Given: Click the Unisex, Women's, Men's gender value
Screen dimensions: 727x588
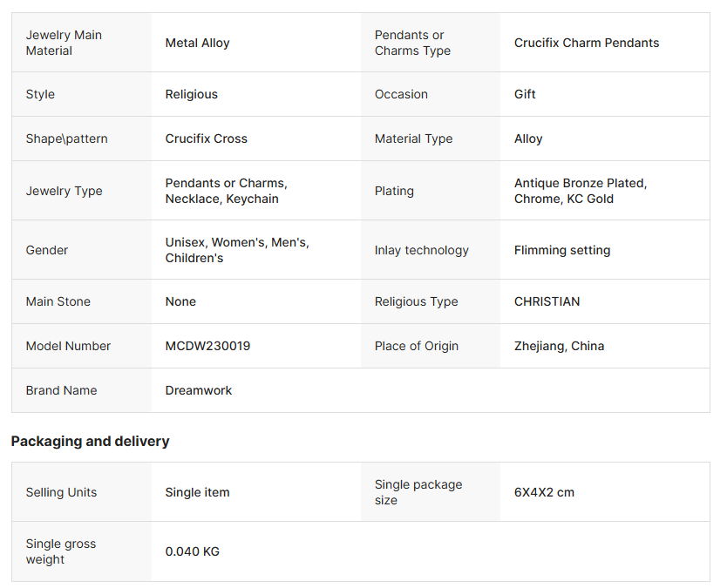Looking at the screenshot, I should click(x=237, y=250).
